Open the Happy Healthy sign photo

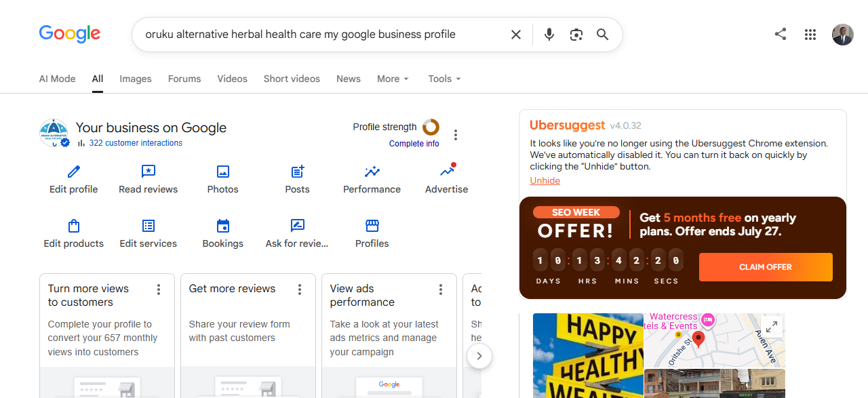588,355
